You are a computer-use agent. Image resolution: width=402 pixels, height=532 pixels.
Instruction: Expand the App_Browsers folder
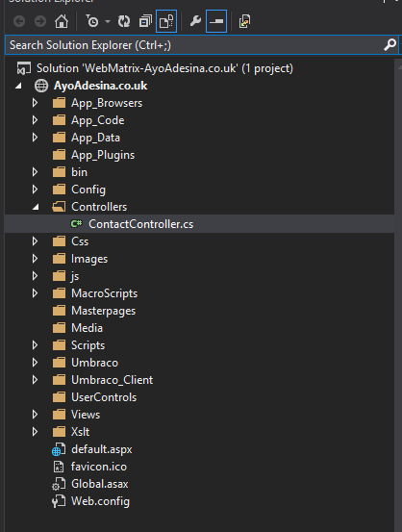coord(35,103)
